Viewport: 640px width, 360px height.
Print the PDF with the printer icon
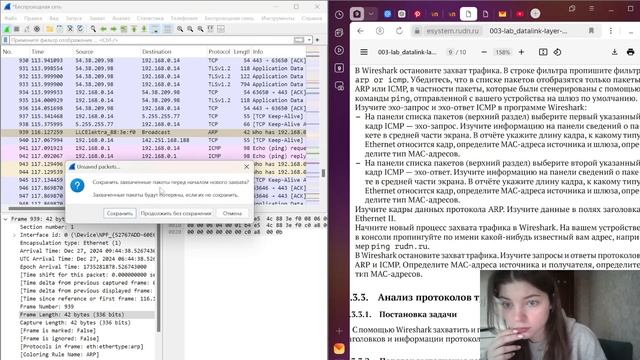[631, 52]
